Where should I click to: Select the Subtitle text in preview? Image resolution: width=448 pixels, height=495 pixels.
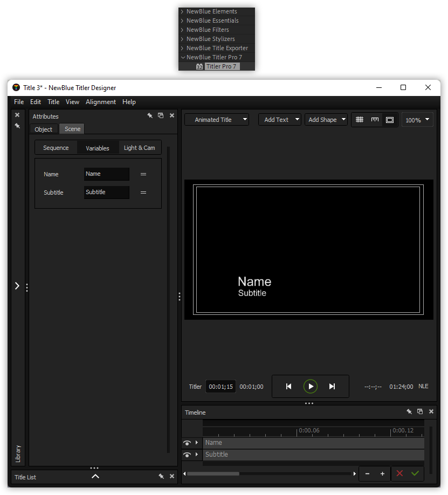coord(252,293)
